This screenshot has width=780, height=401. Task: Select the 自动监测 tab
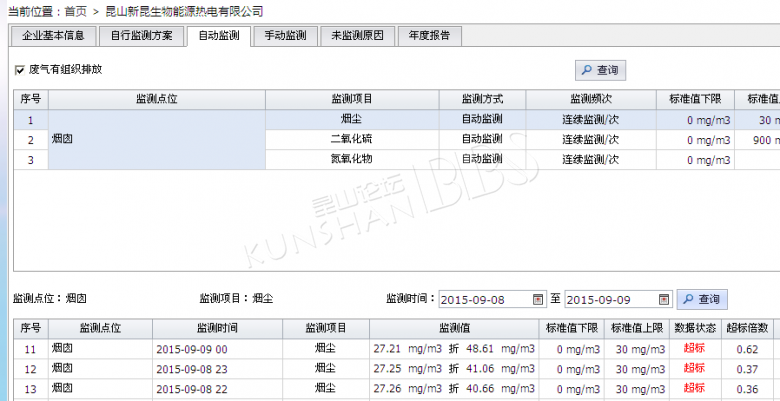218,36
